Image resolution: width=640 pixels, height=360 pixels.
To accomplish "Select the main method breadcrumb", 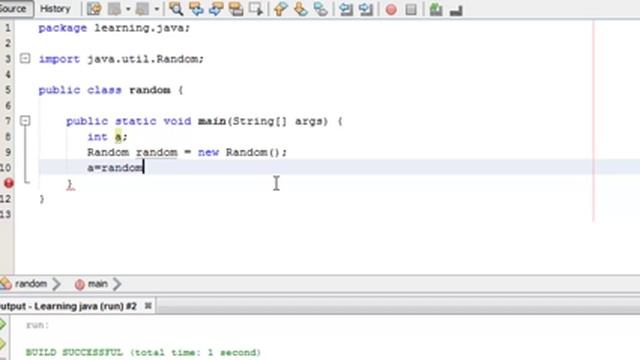I will point(98,284).
